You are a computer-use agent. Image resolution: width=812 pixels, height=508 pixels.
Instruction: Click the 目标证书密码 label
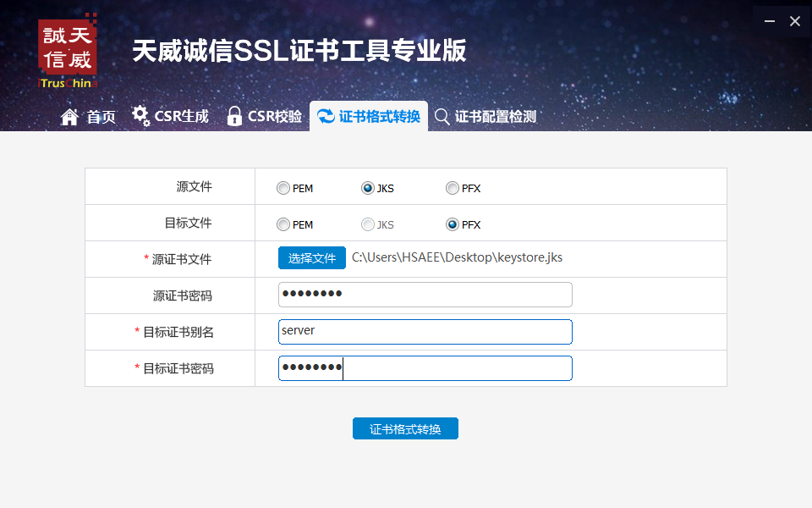point(178,368)
